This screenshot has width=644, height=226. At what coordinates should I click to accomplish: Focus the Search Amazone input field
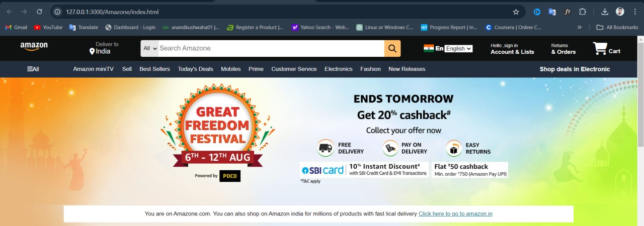pyautogui.click(x=272, y=48)
